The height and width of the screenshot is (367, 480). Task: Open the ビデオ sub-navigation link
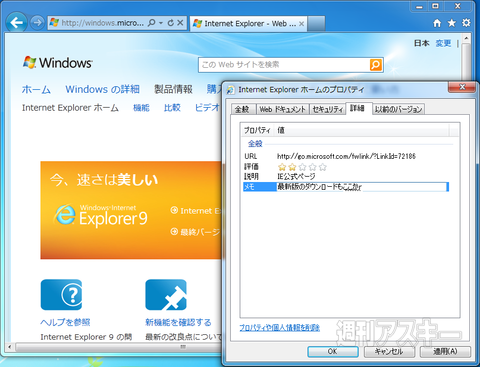point(207,108)
